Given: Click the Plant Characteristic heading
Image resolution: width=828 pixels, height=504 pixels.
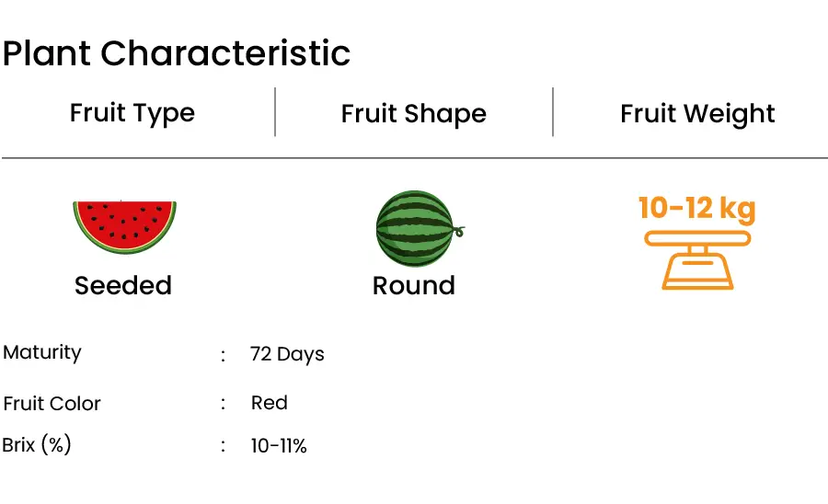Looking at the screenshot, I should [177, 54].
